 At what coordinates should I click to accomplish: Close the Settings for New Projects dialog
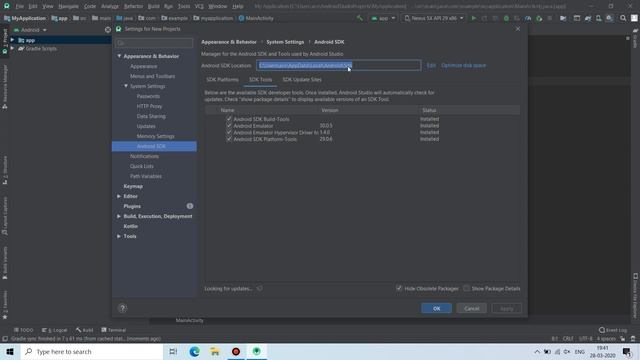(x=518, y=29)
